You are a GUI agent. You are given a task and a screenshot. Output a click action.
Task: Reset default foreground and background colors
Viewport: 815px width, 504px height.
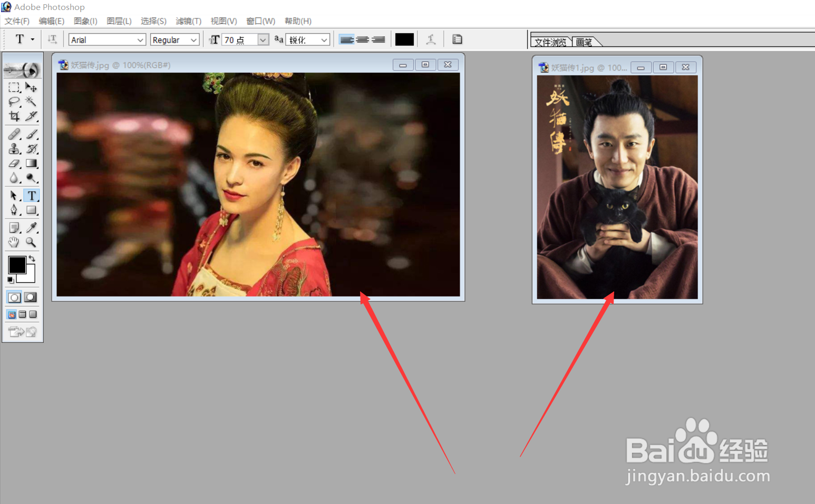tap(11, 280)
